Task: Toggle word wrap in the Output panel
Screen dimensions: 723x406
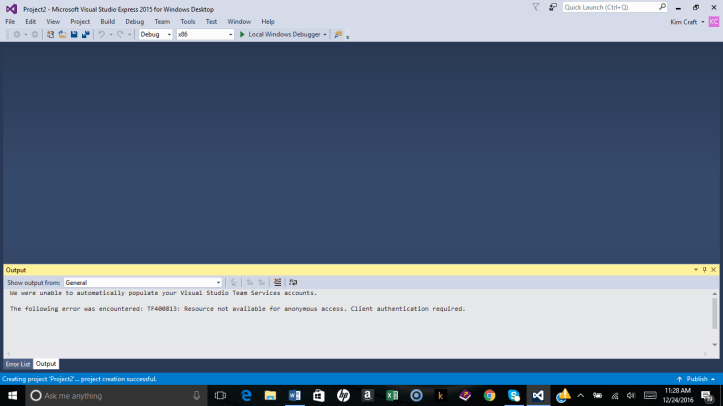Action: point(293,282)
